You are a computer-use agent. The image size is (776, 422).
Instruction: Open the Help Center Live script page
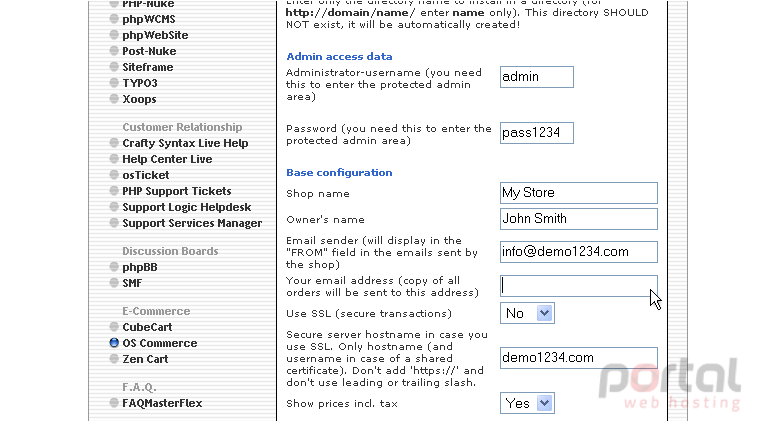(x=167, y=159)
